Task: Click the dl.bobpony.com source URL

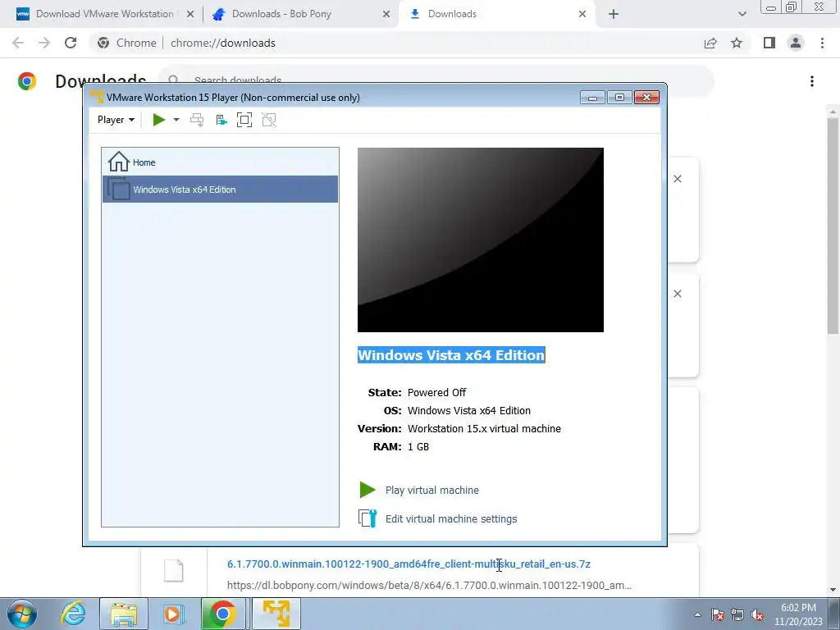Action: pyautogui.click(x=429, y=586)
